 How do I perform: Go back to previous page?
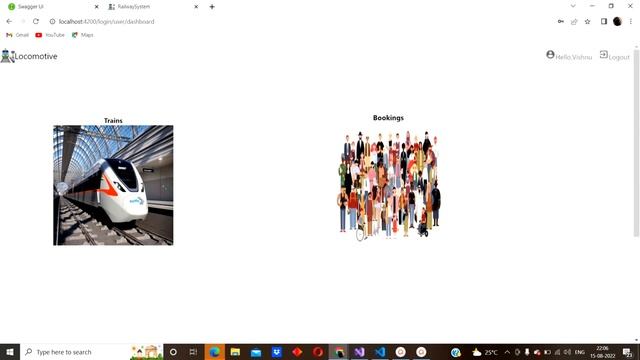(x=9, y=21)
